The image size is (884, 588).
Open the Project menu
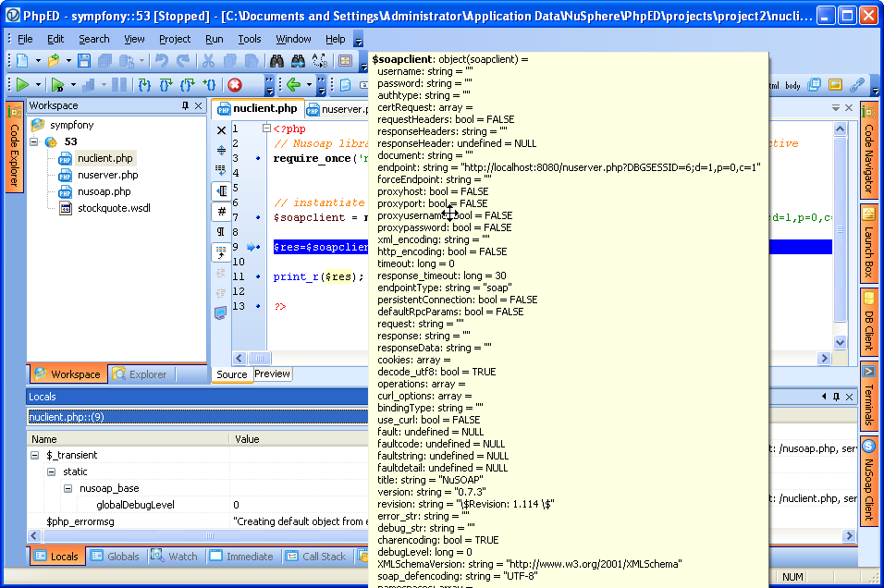pos(174,39)
